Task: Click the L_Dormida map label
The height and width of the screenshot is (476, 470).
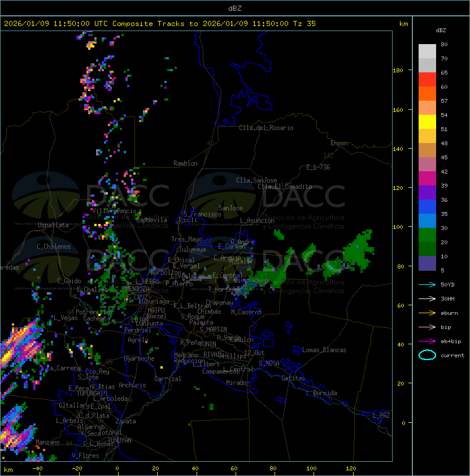Action: 321,393
